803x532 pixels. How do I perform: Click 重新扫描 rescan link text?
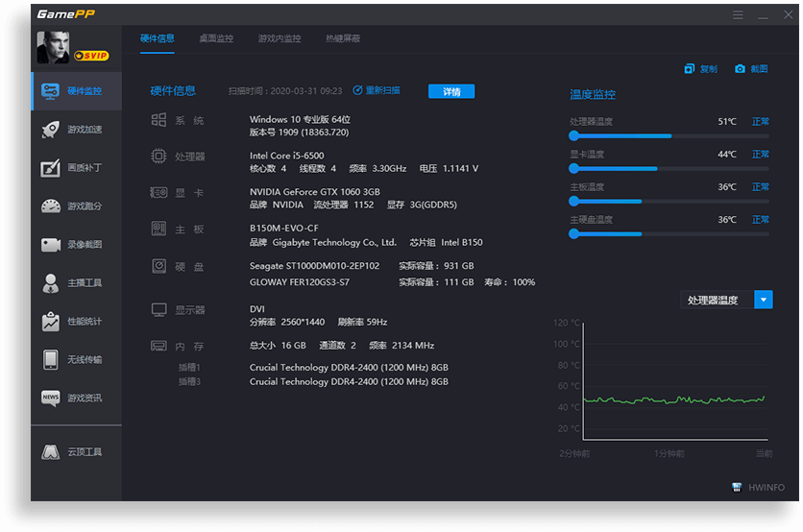click(x=382, y=90)
